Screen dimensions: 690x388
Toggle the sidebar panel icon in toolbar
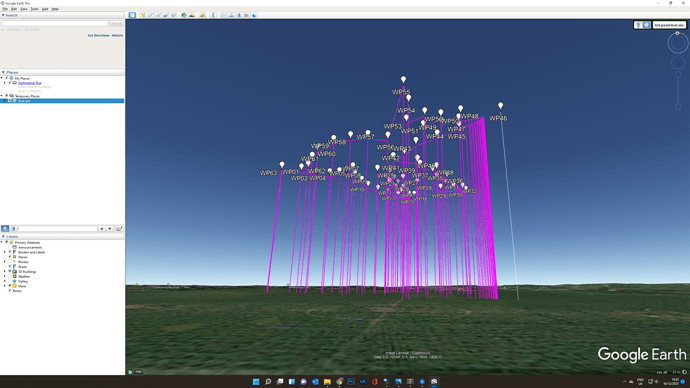pos(132,15)
